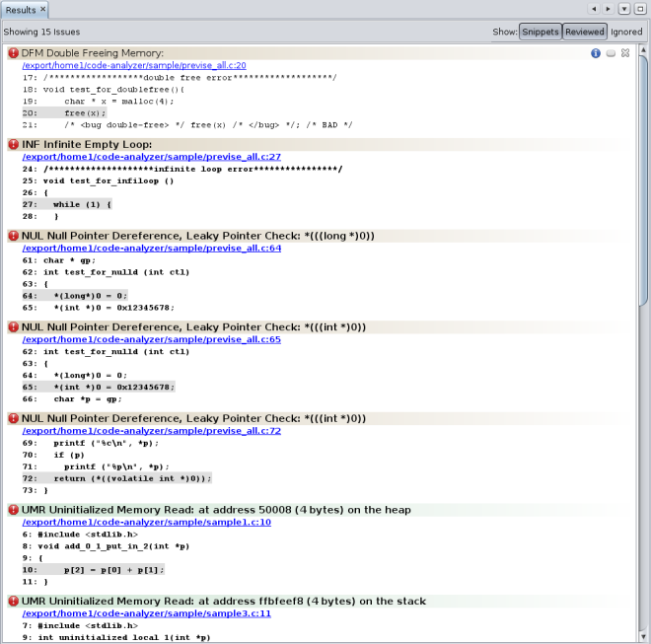Click error icon beside INF Infinite Empty Loop
Screen dimensions: 651x644
(13, 145)
